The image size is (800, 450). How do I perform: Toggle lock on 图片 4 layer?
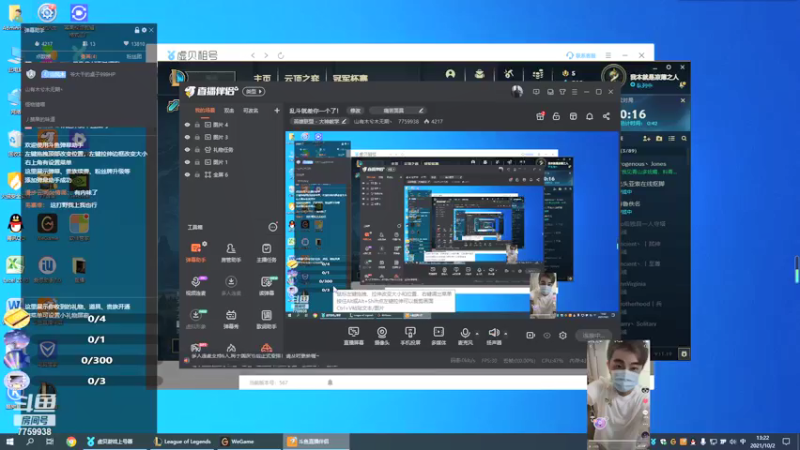(197, 124)
